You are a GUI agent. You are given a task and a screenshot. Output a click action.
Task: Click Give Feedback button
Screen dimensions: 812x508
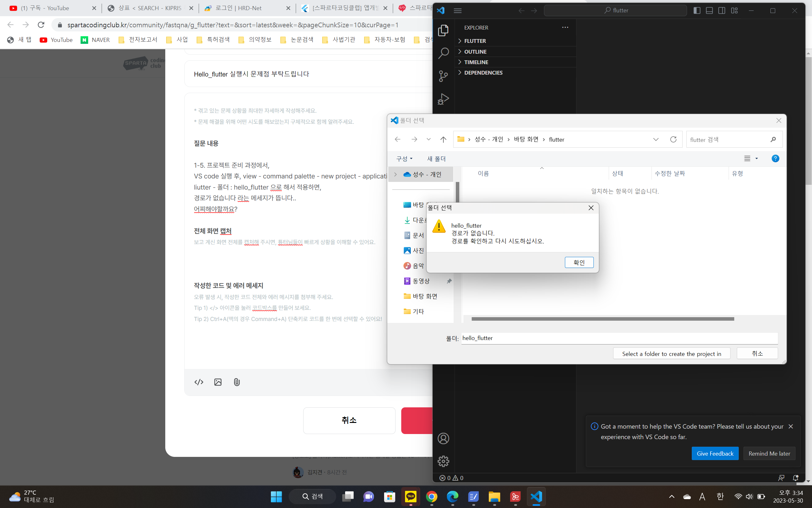(715, 454)
